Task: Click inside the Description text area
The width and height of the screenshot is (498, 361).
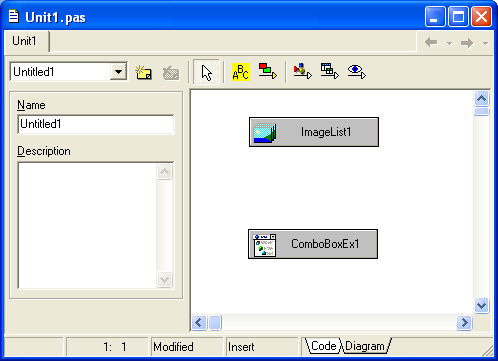Action: click(87, 225)
